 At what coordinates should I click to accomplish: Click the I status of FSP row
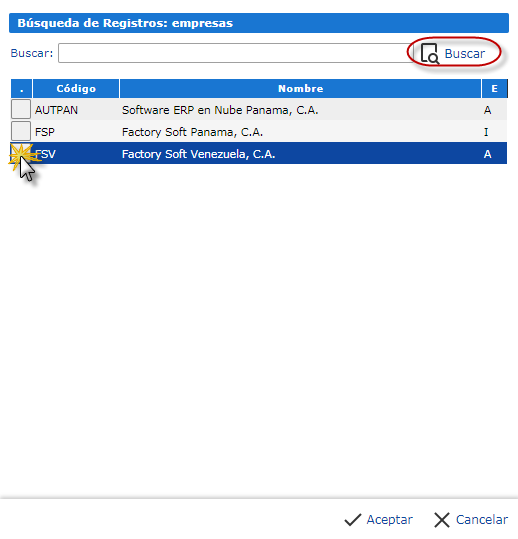486,132
